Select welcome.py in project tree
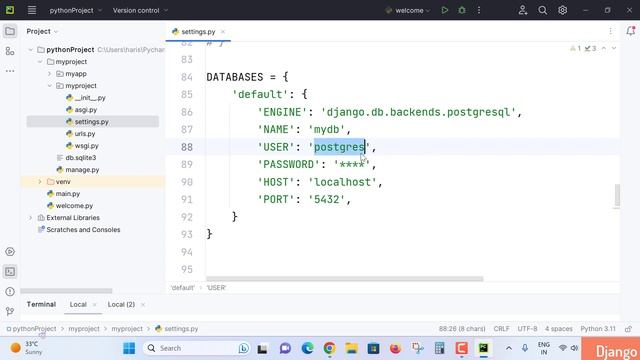The width and height of the screenshot is (640, 360). [70, 206]
